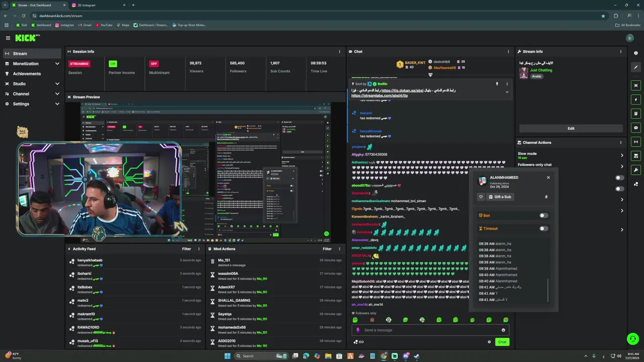The width and height of the screenshot is (644, 362).
Task: Click the chat bubble icon in the right sidebar
Action: point(636,128)
